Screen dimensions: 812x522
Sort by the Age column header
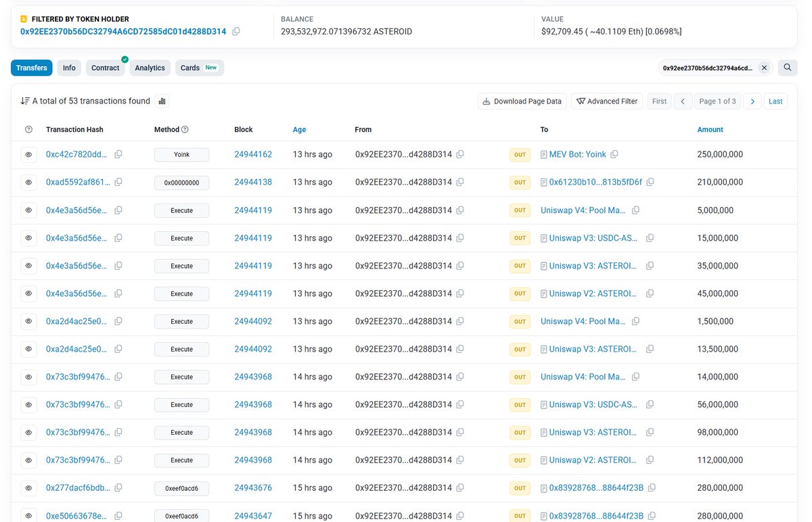[x=299, y=130]
